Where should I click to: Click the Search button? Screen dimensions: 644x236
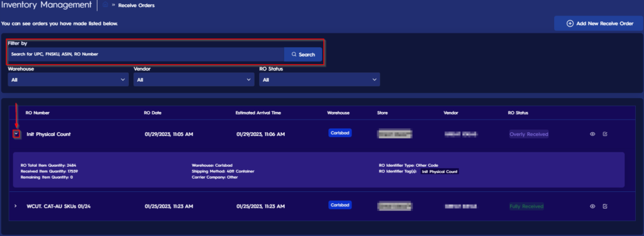tap(303, 54)
